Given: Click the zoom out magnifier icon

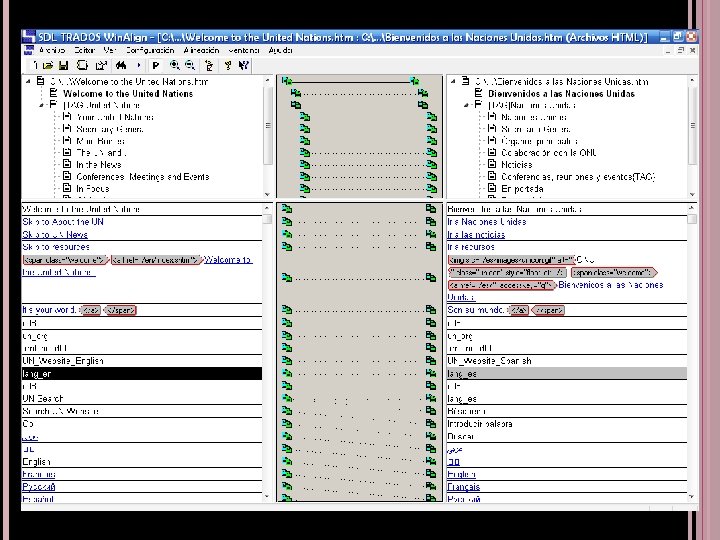Looking at the screenshot, I should click(190, 66).
